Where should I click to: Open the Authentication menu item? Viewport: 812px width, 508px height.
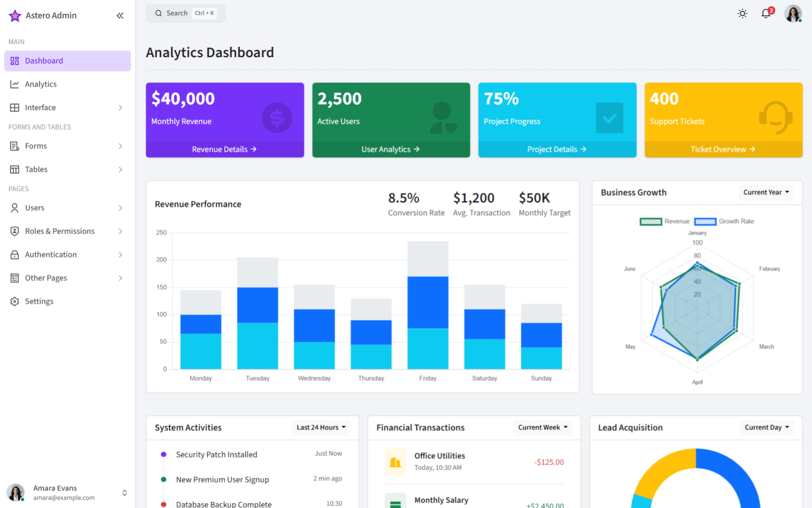[50, 254]
